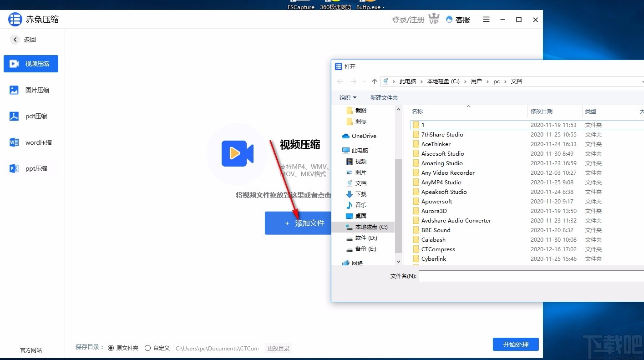Select the 视频压缩 tool in the sidebar

[x=30, y=64]
